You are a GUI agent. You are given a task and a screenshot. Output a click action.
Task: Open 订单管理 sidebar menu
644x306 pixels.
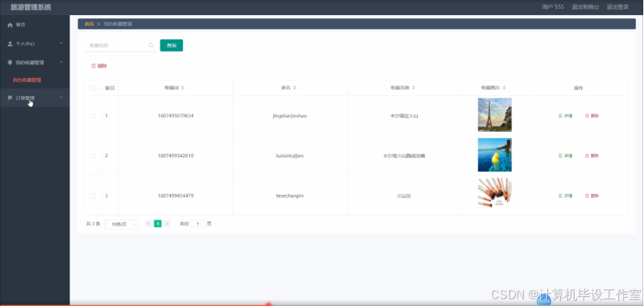(35, 98)
